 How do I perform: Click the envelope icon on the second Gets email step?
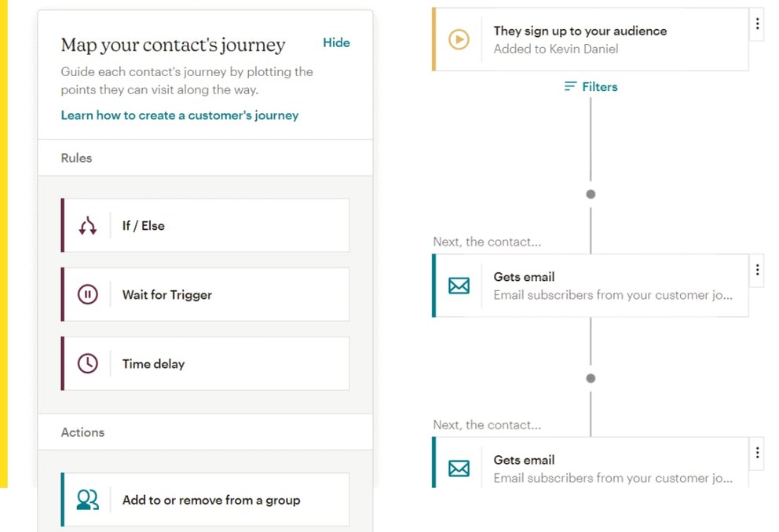point(459,468)
